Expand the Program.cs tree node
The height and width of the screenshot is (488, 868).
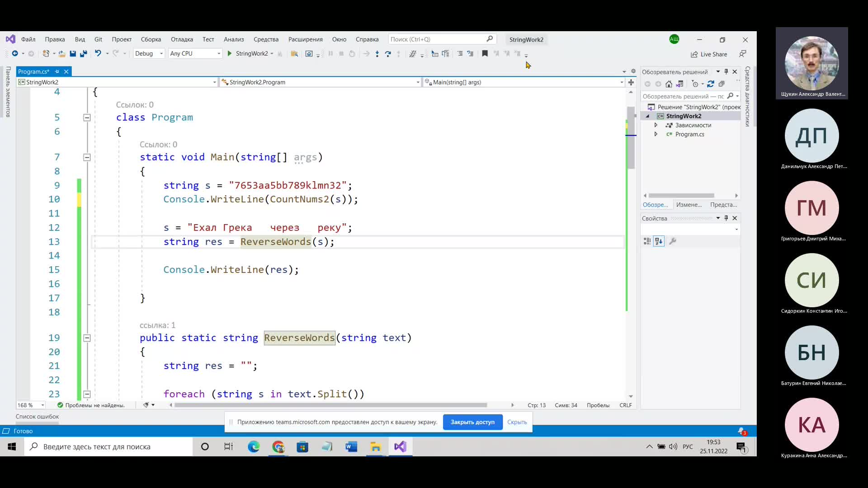coord(656,134)
